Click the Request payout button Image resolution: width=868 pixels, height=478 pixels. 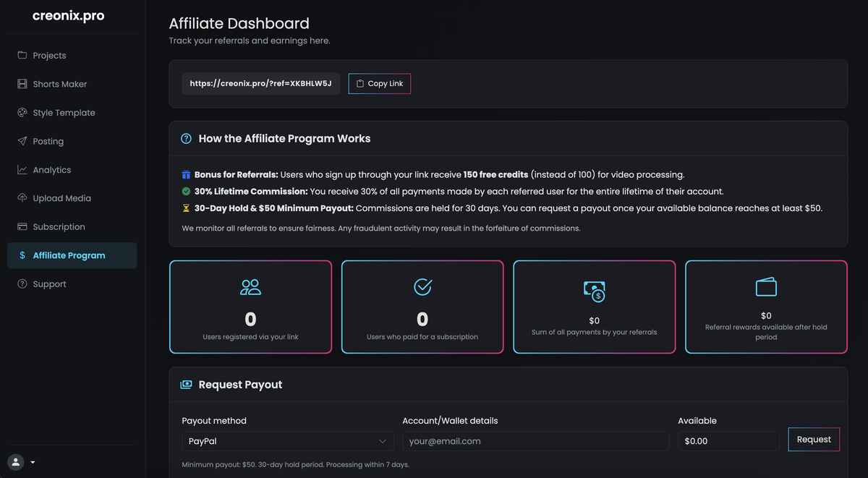[814, 440]
